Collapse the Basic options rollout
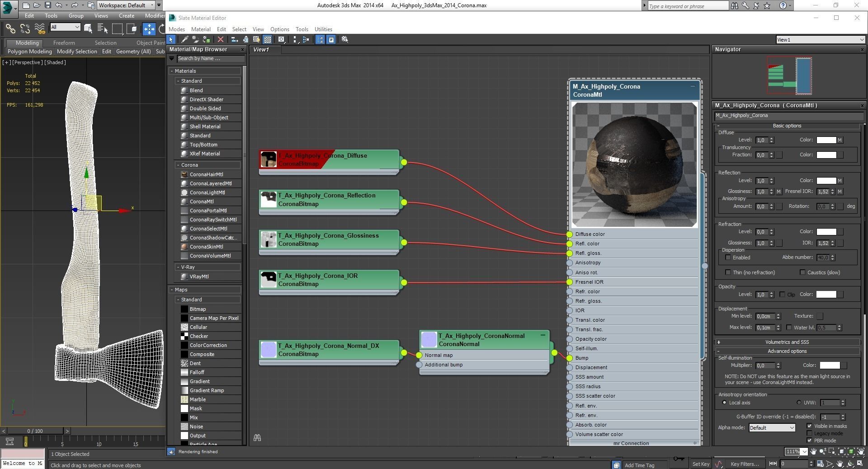868x469 pixels. point(787,126)
